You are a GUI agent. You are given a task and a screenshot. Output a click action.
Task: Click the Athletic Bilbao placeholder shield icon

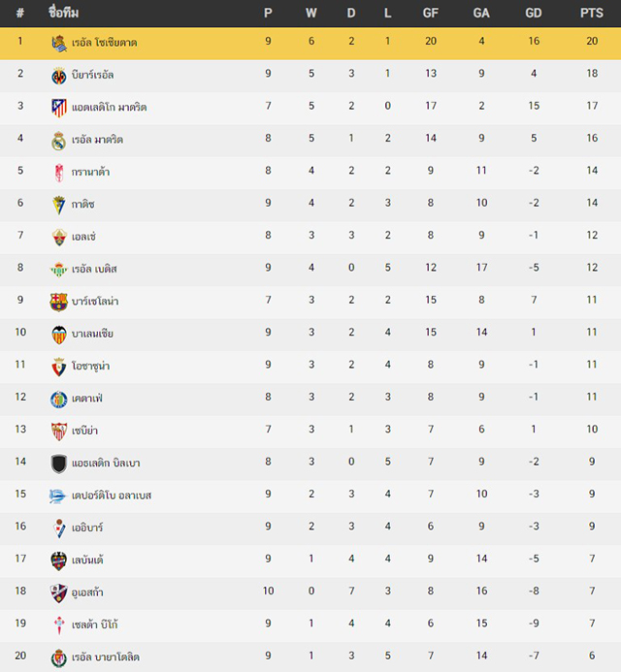[59, 464]
